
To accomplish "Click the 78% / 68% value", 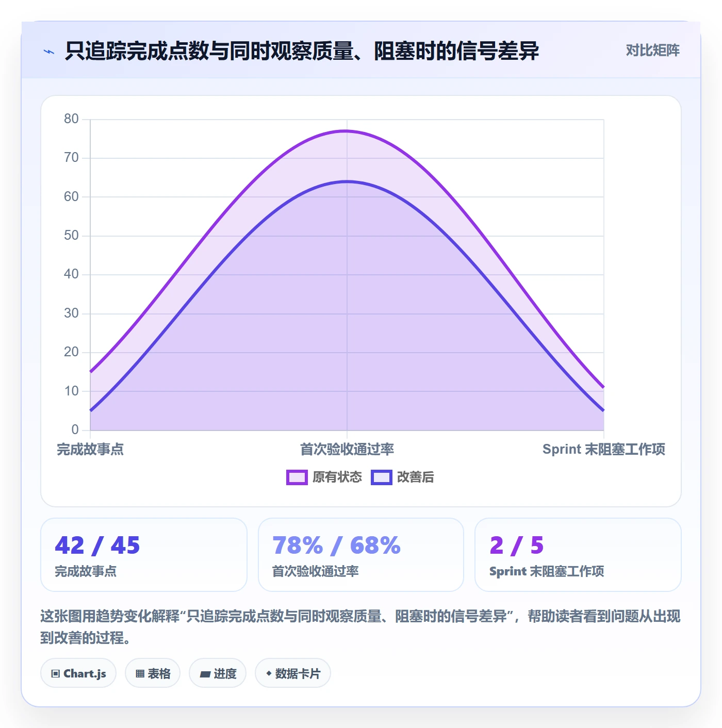I will pos(336,545).
